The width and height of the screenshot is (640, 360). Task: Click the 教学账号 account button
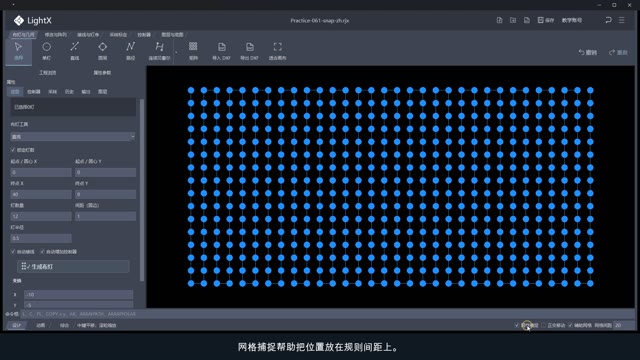coord(572,20)
